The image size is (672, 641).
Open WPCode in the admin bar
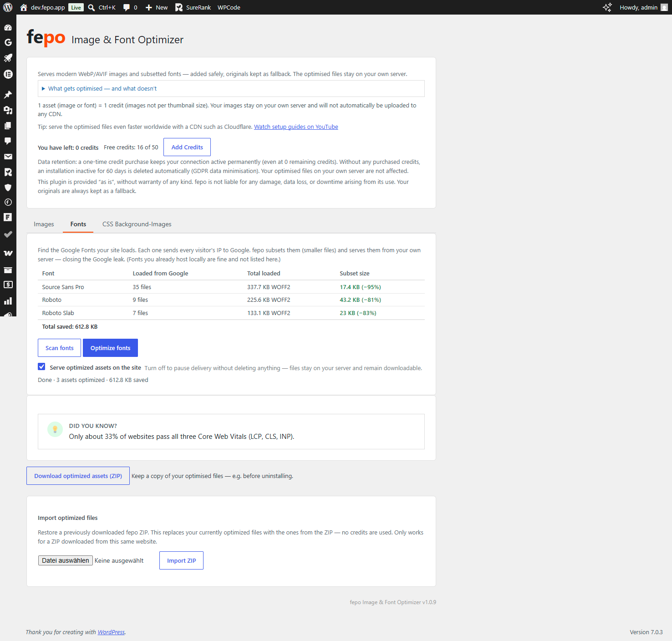[229, 7]
